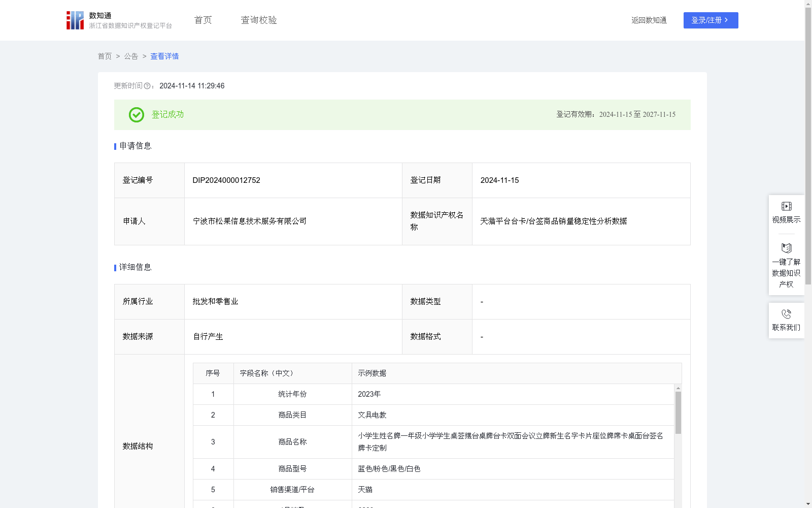Select the 登记编号 value DIP2024000012752

[226, 180]
